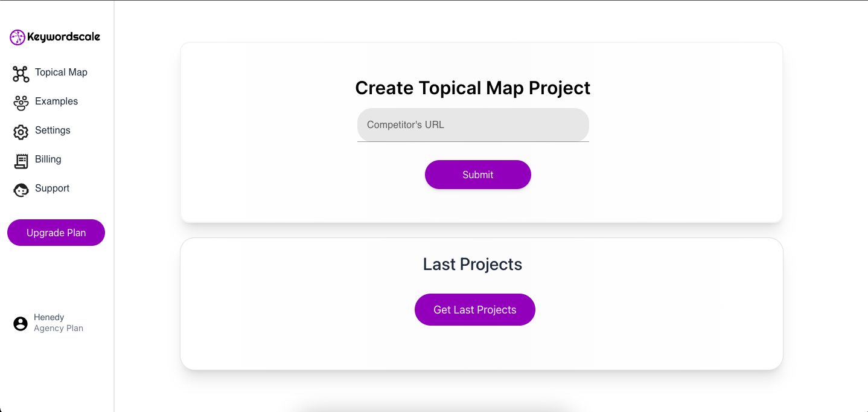
Task: Click the Topical Map network icon
Action: click(21, 74)
